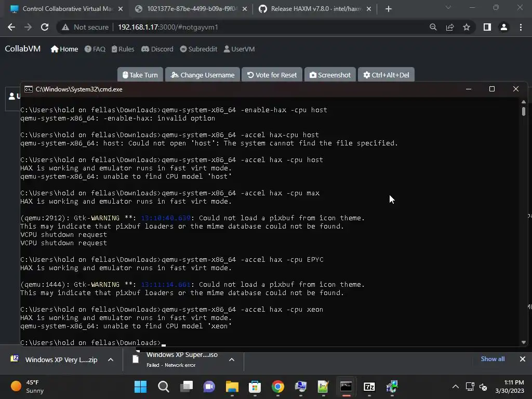The width and height of the screenshot is (532, 399).
Task: Open the computer monitor app on the taskbar
Action: 301,387
